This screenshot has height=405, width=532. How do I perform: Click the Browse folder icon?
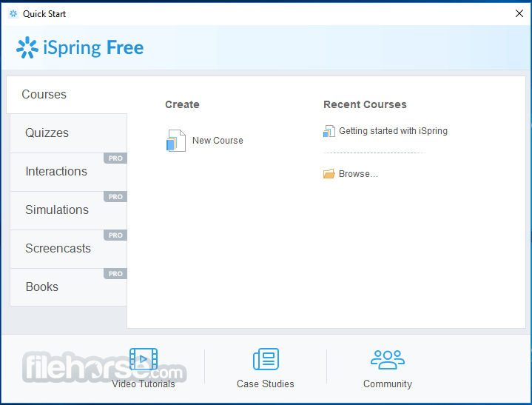[329, 174]
